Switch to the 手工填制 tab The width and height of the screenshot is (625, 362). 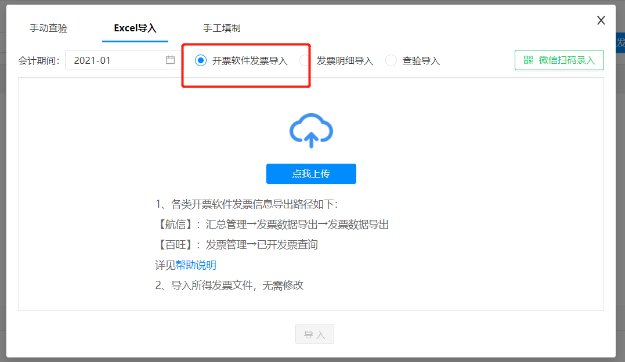222,28
